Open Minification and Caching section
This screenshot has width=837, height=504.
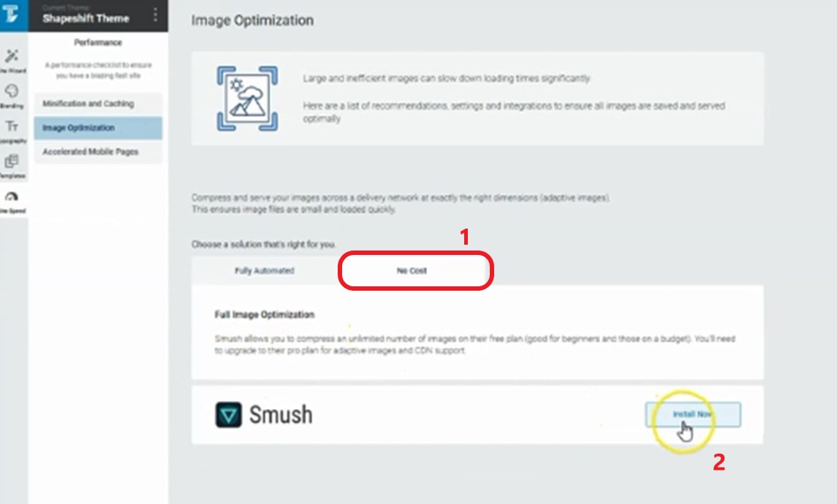coord(98,104)
